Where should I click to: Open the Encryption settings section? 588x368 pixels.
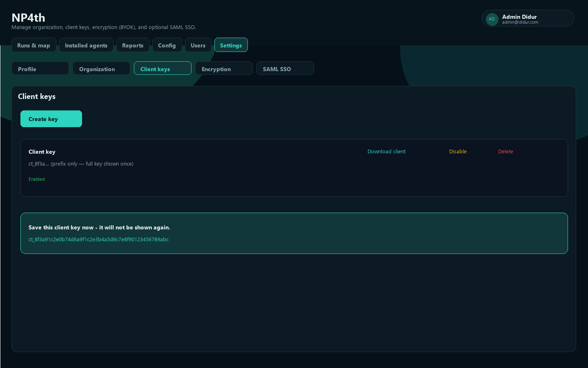point(224,68)
